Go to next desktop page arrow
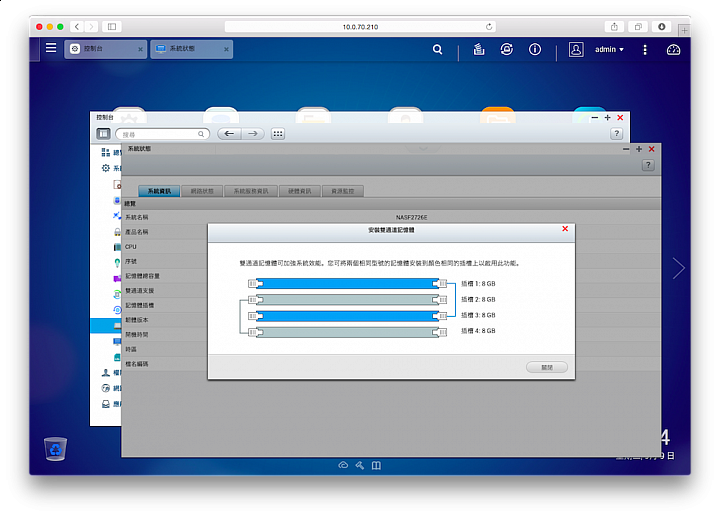This screenshot has height=518, width=720. [x=679, y=268]
